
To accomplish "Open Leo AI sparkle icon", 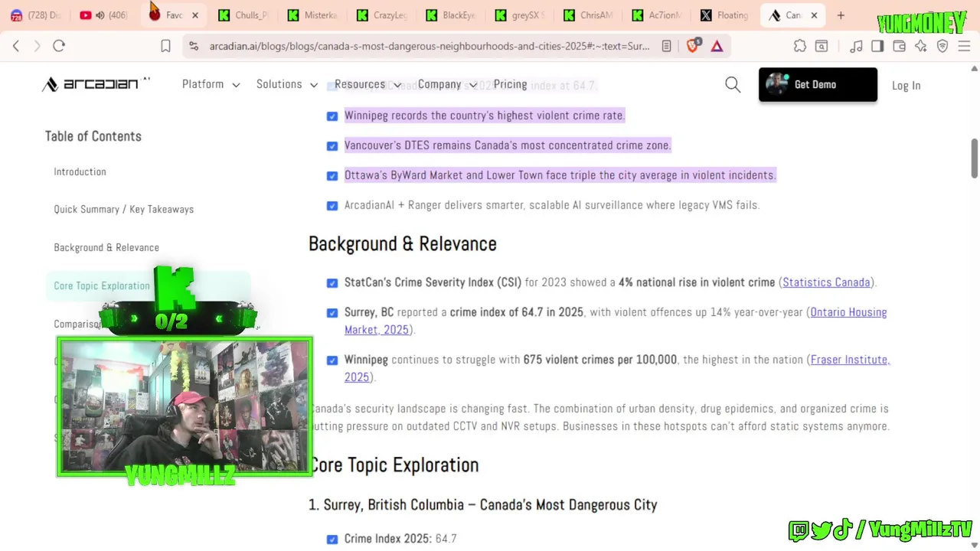I will point(920,46).
